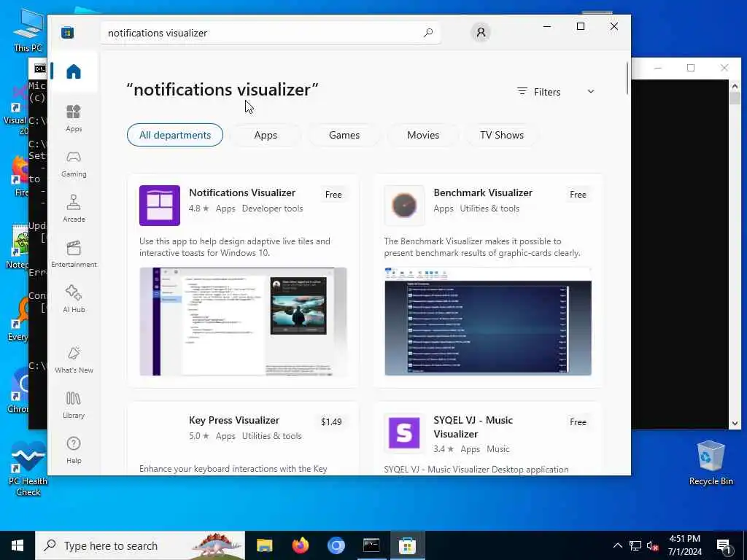Viewport: 747px width, 560px height.
Task: Open the Key Press Visualizer title
Action: point(234,420)
